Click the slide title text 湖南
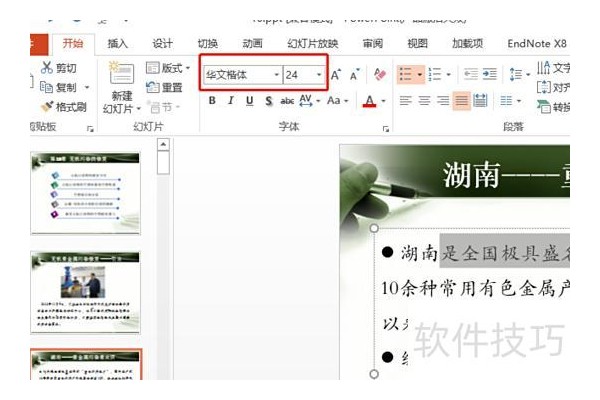Viewport: 600px width, 400px height. tap(471, 175)
